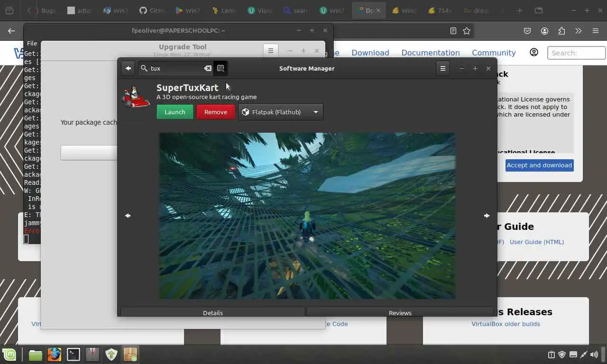Go back in Software Manager
The height and width of the screenshot is (364, 607).
[128, 68]
